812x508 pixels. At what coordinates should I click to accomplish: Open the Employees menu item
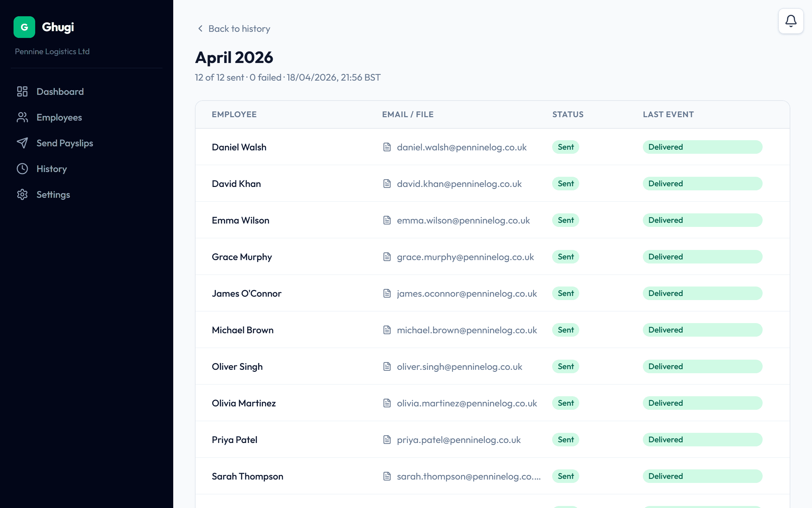tap(59, 117)
